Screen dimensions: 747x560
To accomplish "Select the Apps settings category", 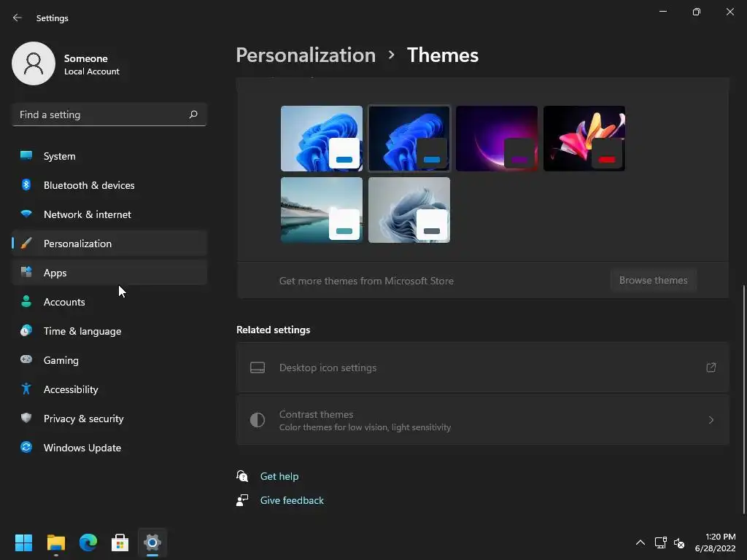I will [109, 273].
